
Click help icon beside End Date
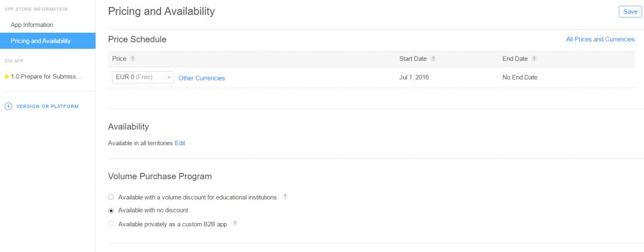534,59
